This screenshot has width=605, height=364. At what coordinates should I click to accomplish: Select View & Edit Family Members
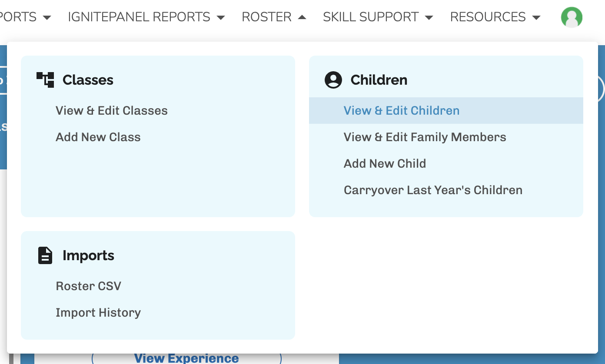pos(425,137)
